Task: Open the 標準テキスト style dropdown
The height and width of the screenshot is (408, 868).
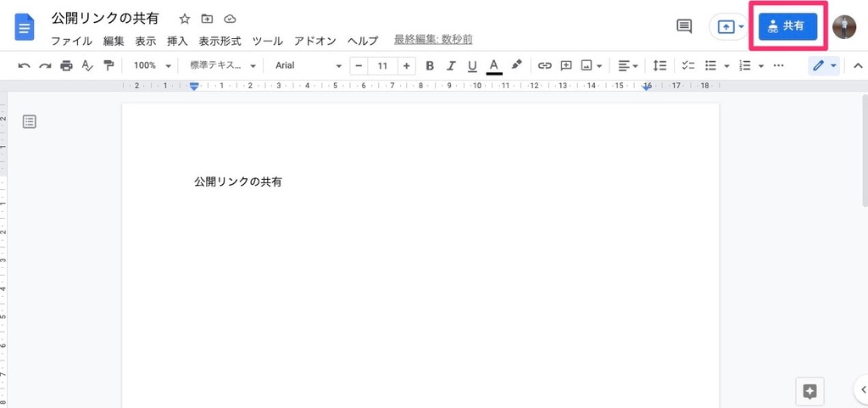Action: [223, 66]
